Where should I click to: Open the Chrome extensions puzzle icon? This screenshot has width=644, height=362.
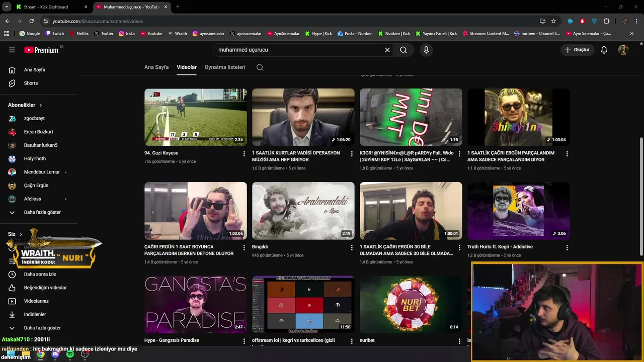point(606,21)
